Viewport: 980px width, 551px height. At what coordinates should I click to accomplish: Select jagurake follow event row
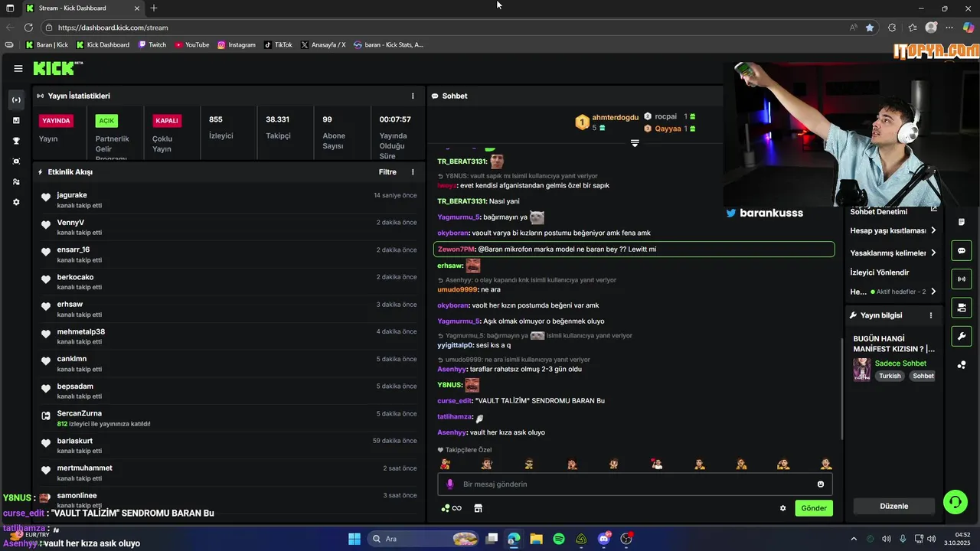coord(228,201)
